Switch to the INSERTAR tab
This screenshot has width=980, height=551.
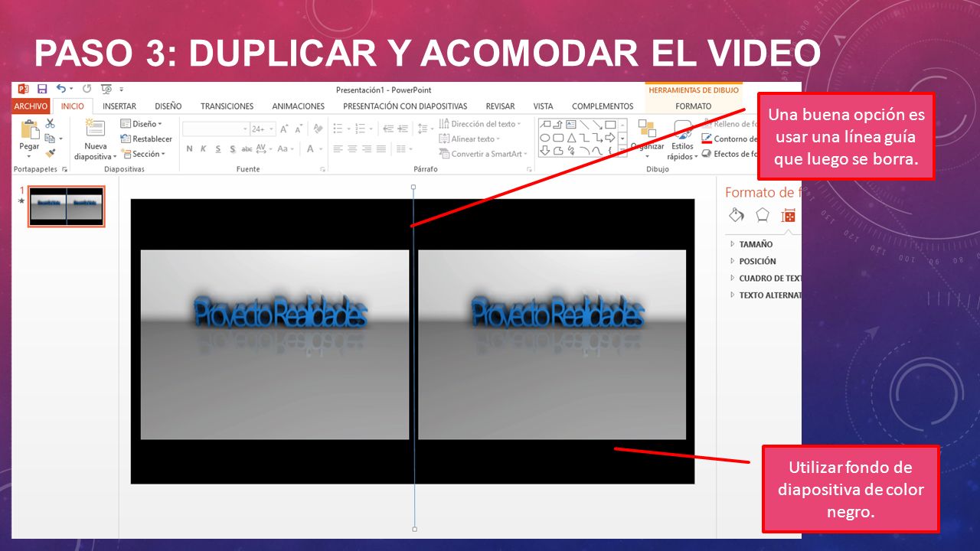coord(119,106)
